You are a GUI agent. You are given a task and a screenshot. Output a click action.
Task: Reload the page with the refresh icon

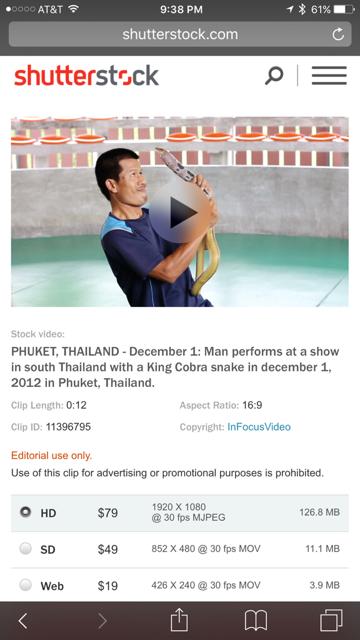click(x=338, y=34)
